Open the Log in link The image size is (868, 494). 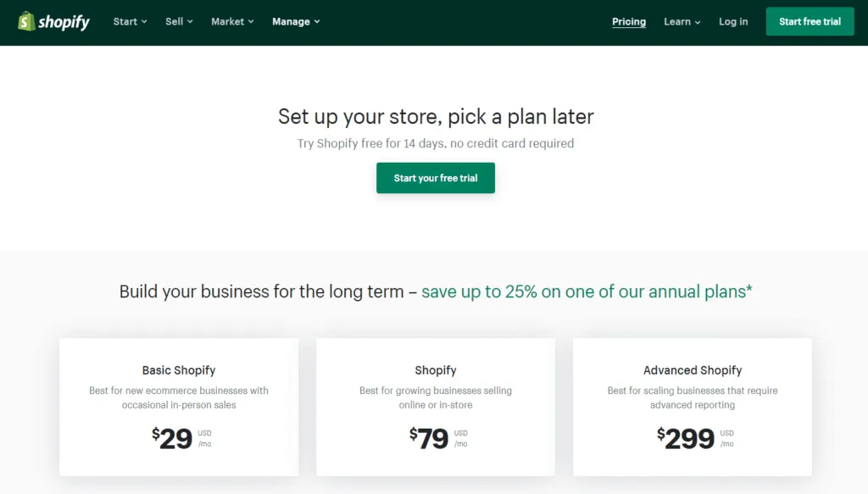click(x=733, y=21)
